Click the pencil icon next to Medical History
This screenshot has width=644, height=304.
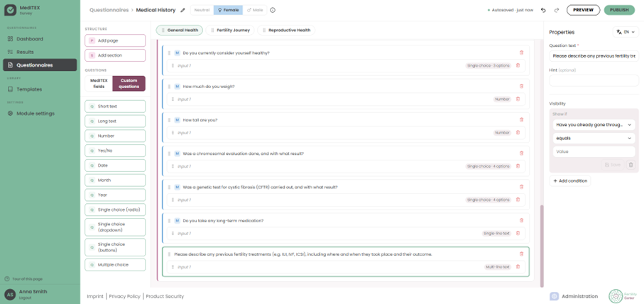pyautogui.click(x=182, y=10)
